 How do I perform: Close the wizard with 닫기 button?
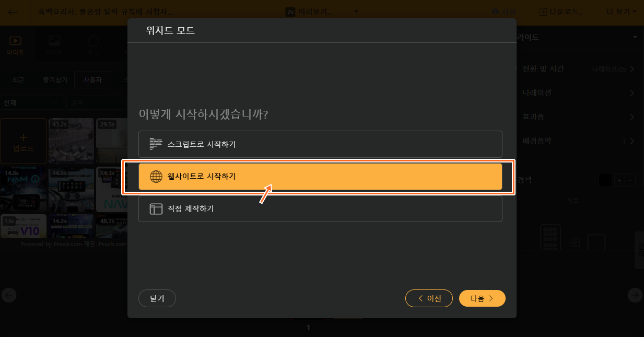157,298
